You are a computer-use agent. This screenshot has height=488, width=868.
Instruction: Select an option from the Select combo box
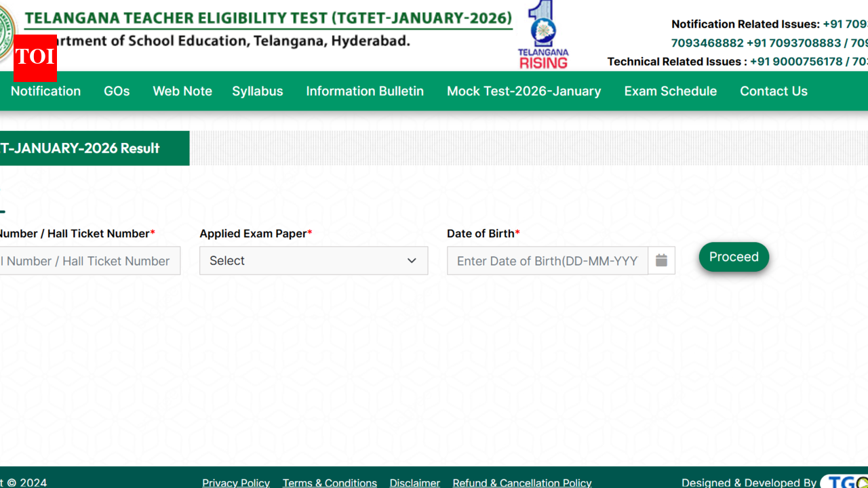pyautogui.click(x=313, y=260)
